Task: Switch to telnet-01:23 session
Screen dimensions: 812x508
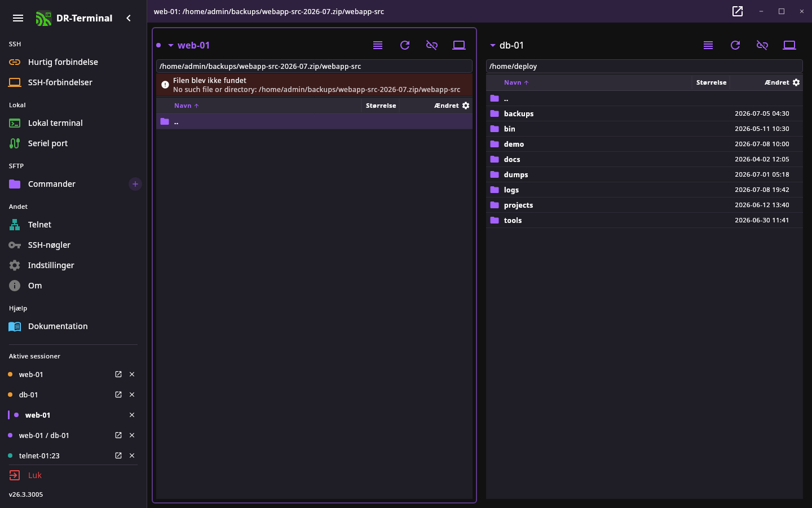Action: point(39,456)
